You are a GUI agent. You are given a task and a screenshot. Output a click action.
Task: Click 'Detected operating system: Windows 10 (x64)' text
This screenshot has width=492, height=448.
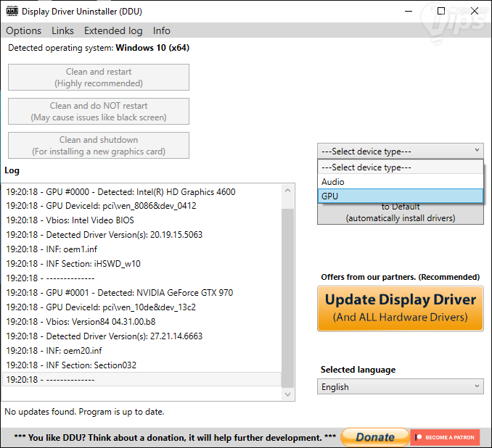99,48
